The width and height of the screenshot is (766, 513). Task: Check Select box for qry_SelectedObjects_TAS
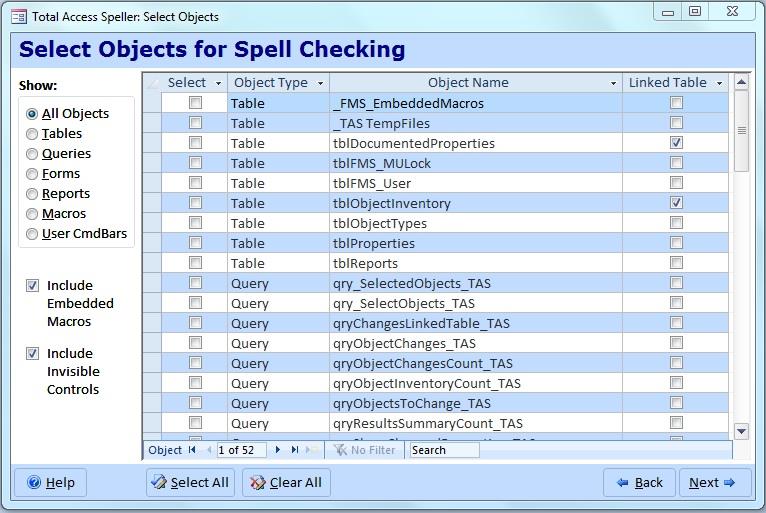pos(195,283)
